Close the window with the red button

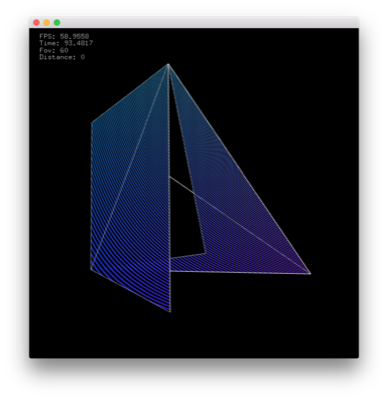[x=36, y=23]
